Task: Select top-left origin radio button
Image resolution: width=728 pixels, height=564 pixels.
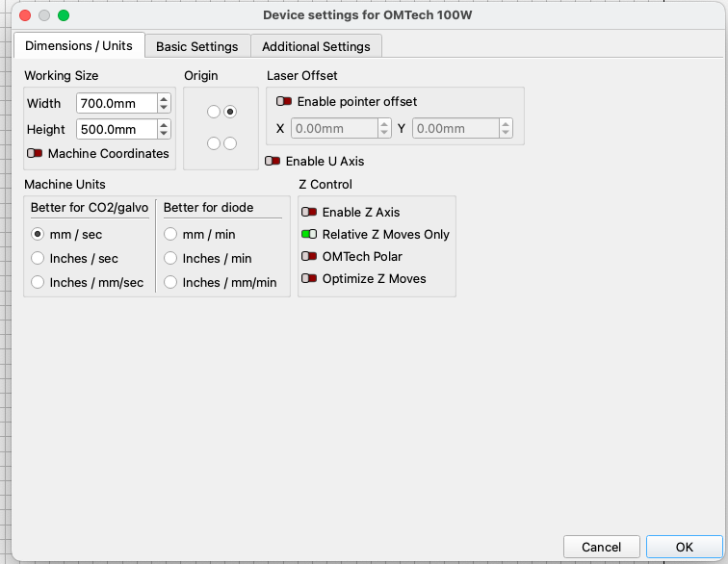Action: [x=214, y=112]
